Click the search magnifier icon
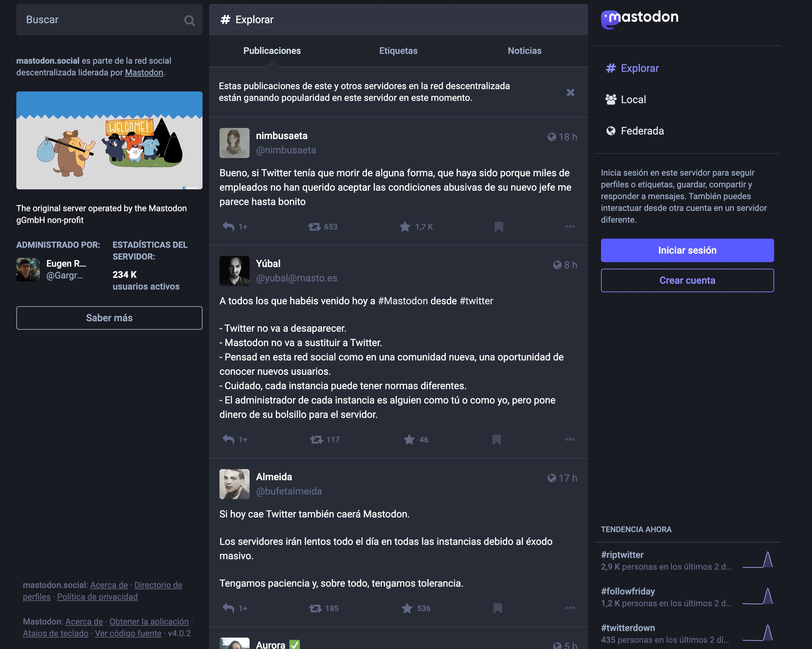Viewport: 812px width, 649px height. 189,20
